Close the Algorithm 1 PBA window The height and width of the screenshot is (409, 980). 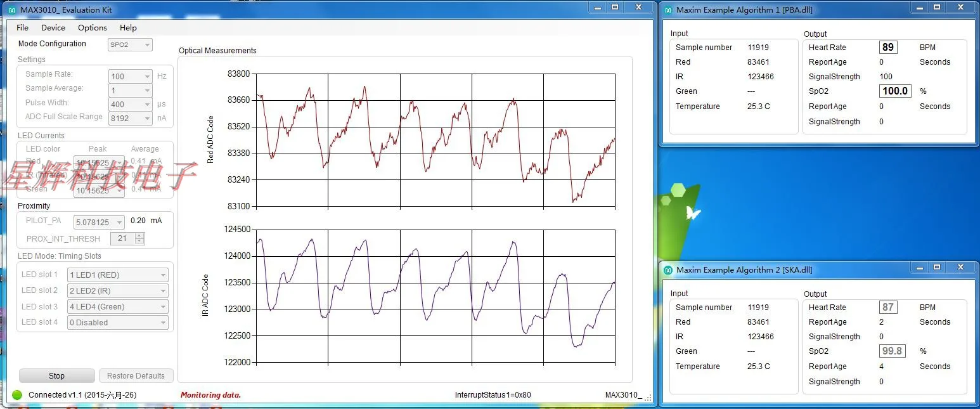pyautogui.click(x=959, y=7)
